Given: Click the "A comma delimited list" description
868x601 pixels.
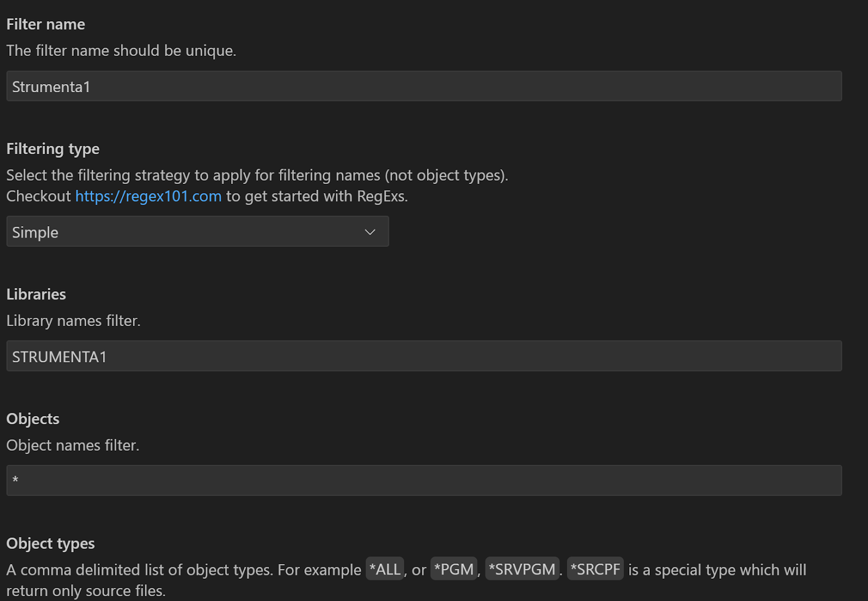Looking at the screenshot, I should point(183,570).
